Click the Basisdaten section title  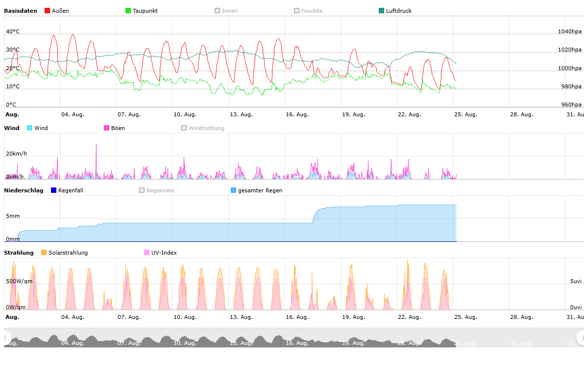pos(21,11)
